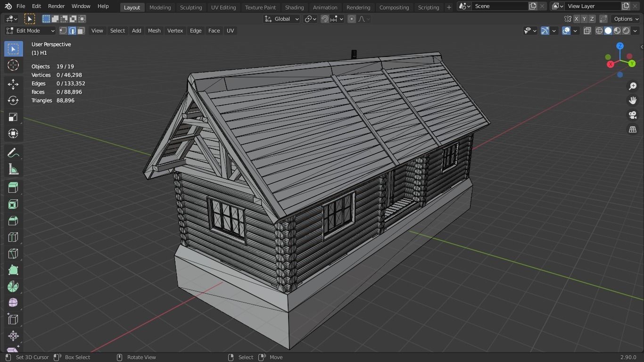Toggle camera view with camera icon
This screenshot has height=362, width=644.
(633, 115)
